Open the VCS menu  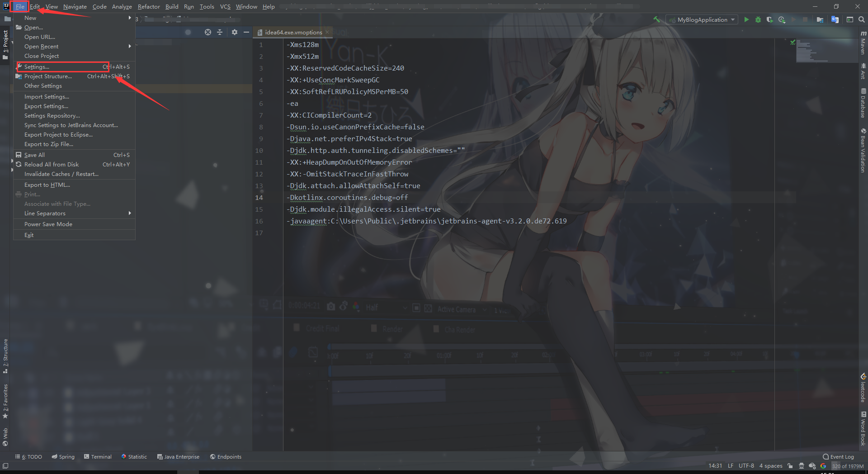[x=225, y=6]
